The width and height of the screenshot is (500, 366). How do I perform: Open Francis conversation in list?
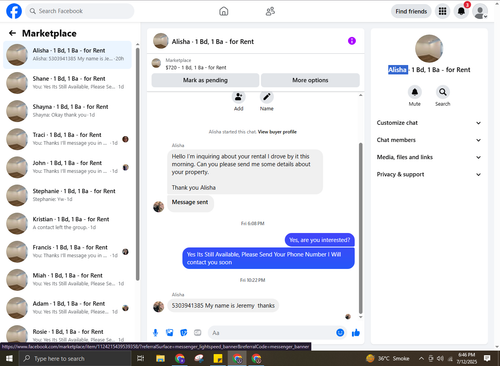[68, 251]
